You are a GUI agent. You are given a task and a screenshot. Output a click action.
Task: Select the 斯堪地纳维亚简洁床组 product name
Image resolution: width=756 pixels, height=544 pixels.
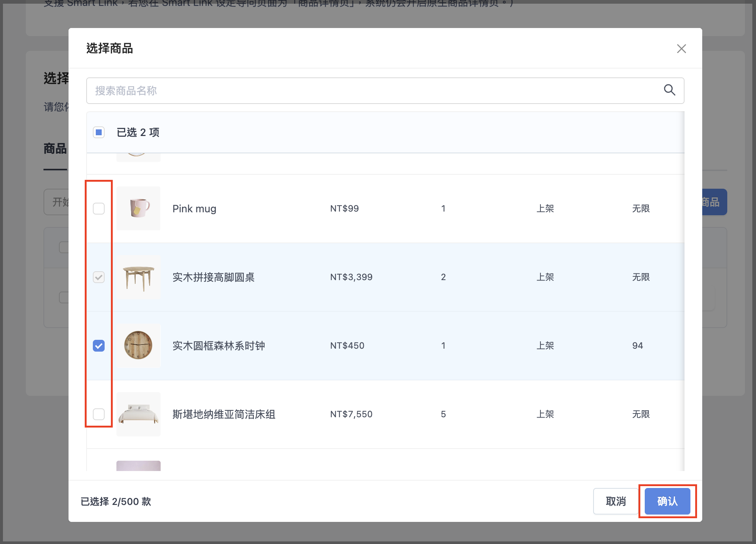pos(224,414)
